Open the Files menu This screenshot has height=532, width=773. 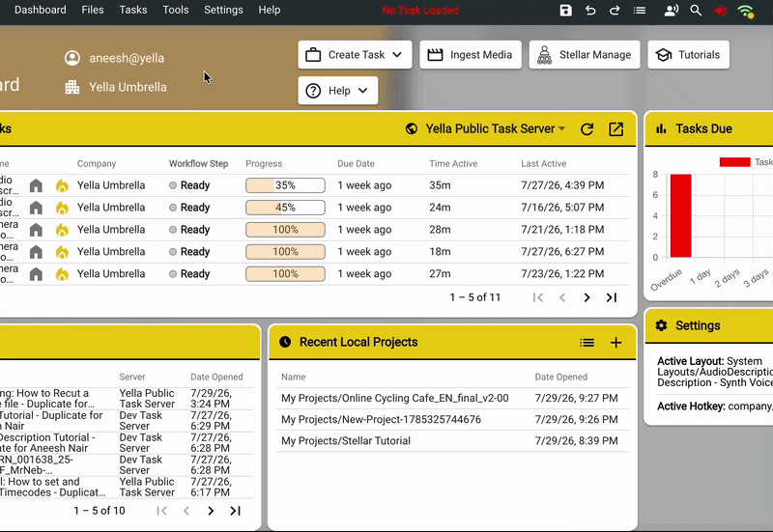point(93,10)
